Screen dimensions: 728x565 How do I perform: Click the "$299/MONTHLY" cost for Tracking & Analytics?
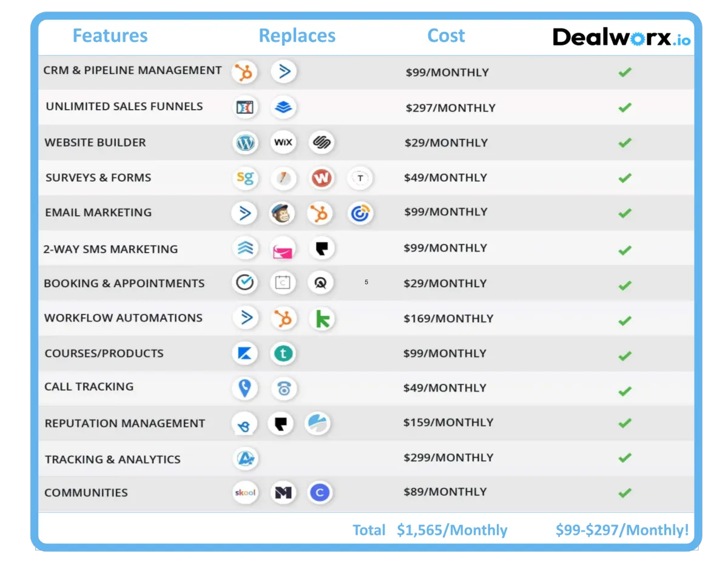[x=448, y=458]
